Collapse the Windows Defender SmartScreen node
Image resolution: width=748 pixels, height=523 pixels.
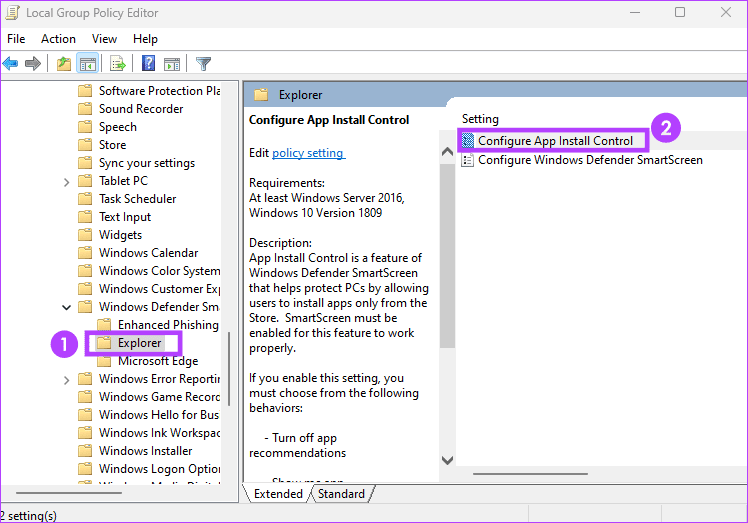(66, 307)
